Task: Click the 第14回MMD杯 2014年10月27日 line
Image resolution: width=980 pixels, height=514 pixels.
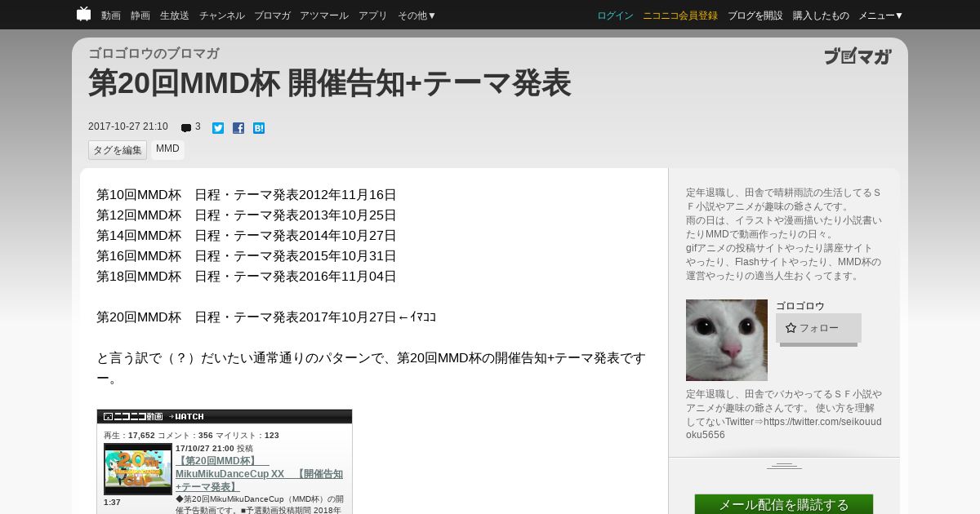Action: 247,236
